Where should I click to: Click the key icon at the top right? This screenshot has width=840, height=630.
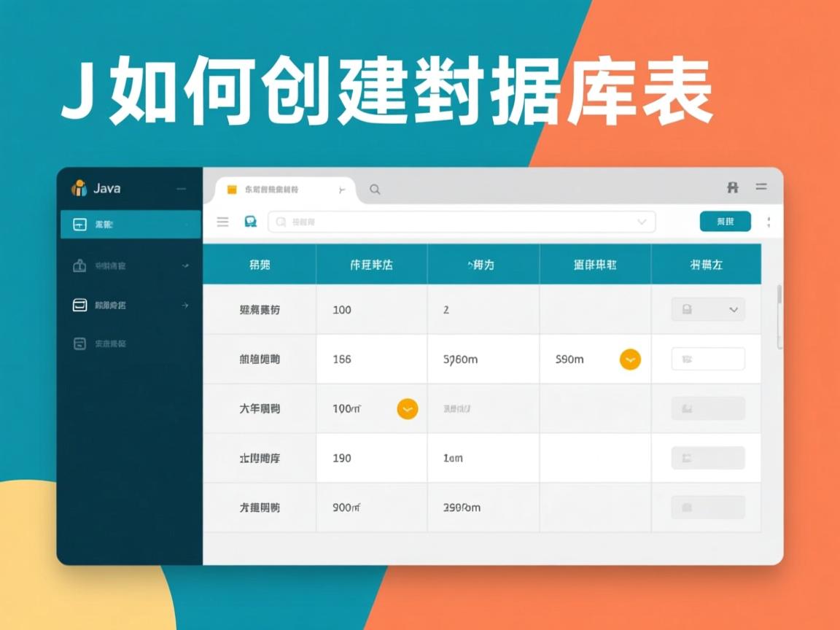coord(732,187)
